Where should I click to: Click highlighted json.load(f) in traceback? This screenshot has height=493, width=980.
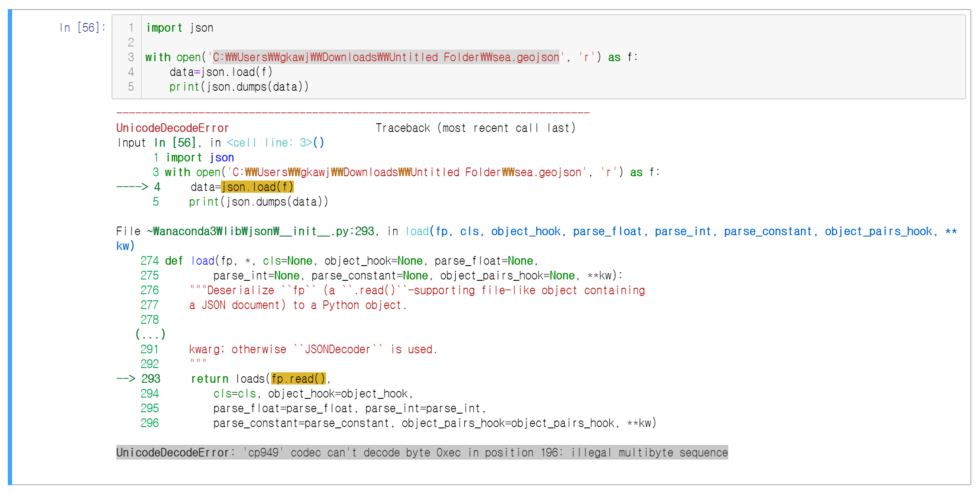(257, 187)
